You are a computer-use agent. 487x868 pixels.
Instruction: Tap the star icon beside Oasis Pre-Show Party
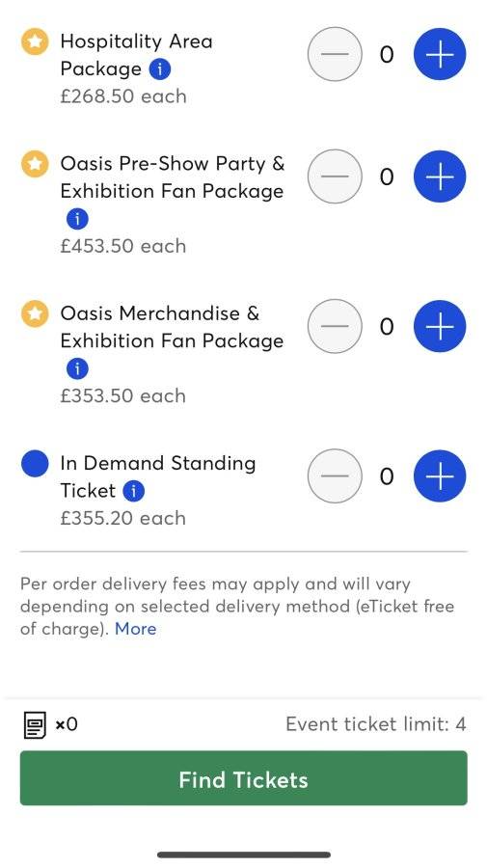(x=35, y=164)
